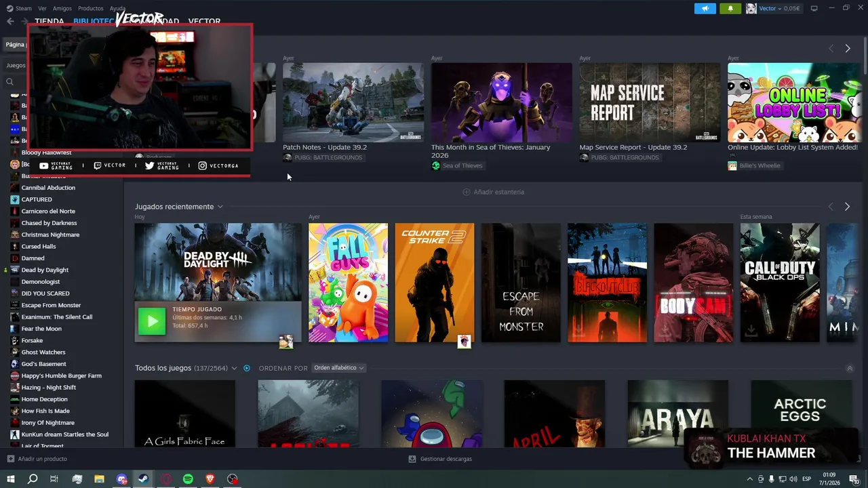Select the Call of Duty Black Ops cover

point(780,283)
